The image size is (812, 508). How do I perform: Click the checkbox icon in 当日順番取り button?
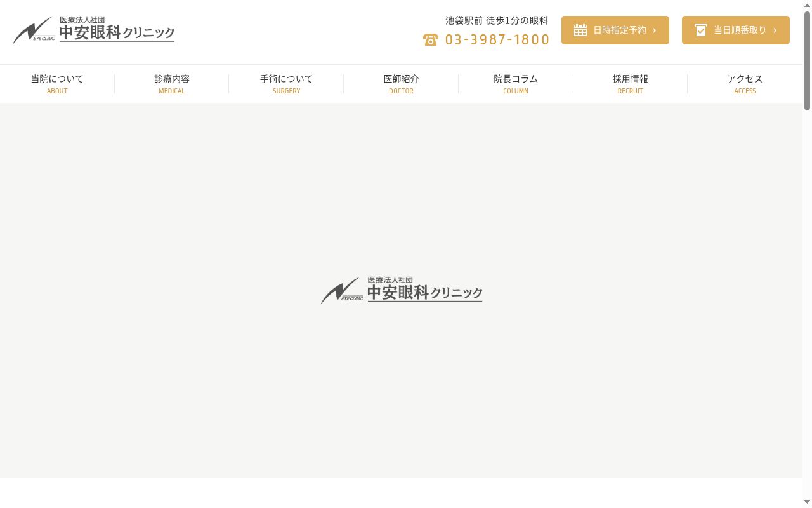coord(701,30)
